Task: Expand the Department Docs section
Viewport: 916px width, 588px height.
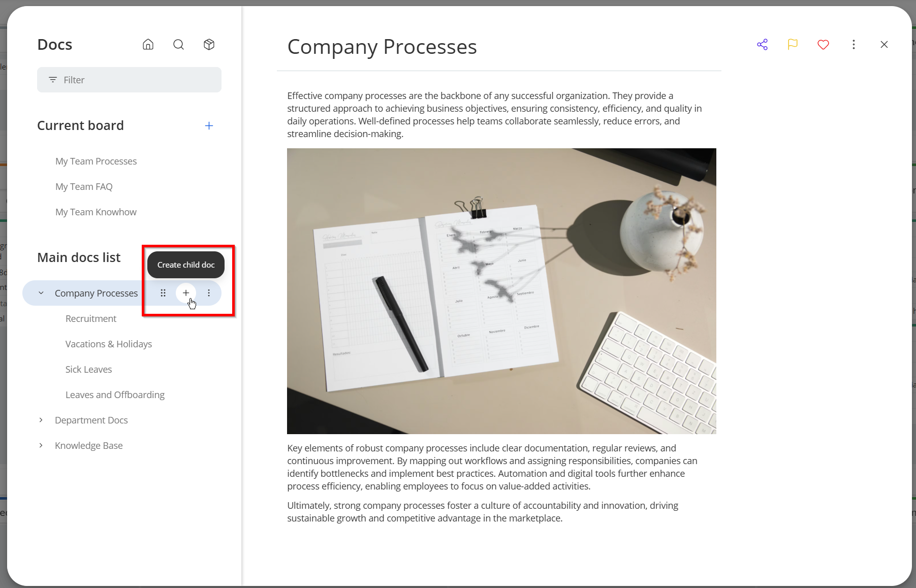Action: tap(41, 420)
